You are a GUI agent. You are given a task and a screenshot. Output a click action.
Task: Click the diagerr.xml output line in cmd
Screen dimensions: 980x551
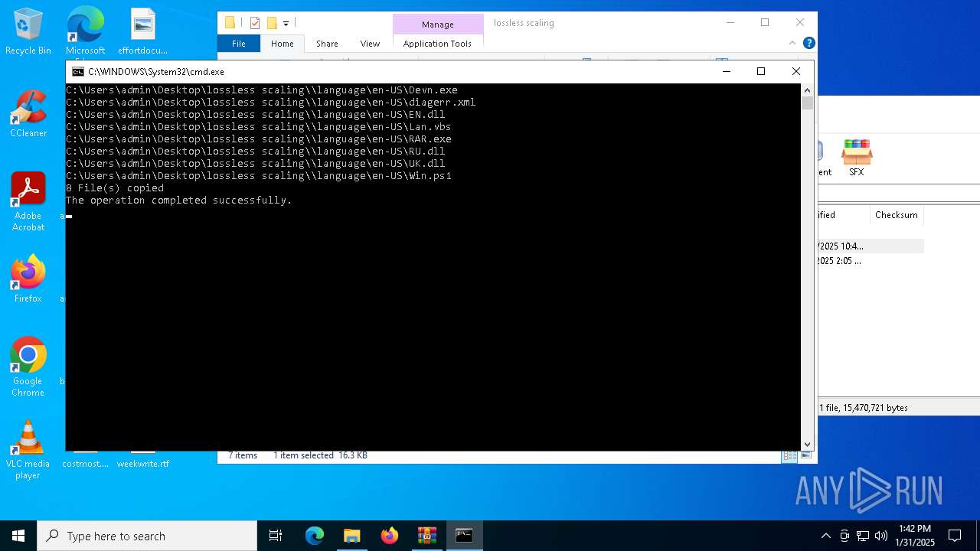pos(271,103)
